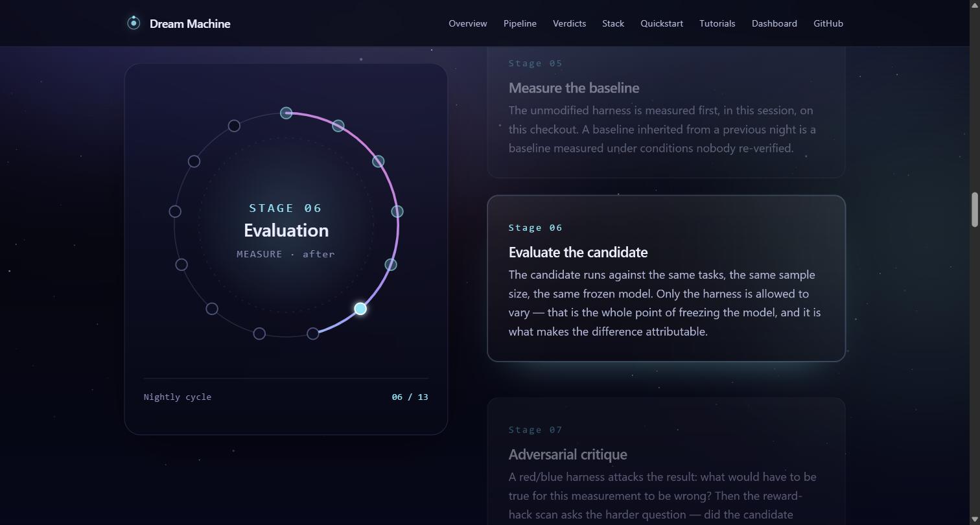Visit the Tutorials link

(717, 23)
